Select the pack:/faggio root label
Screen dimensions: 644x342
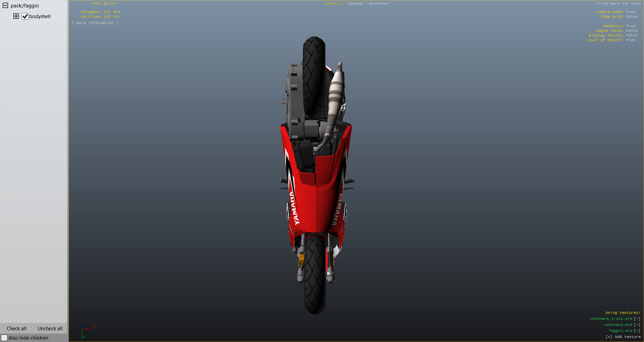(25, 6)
